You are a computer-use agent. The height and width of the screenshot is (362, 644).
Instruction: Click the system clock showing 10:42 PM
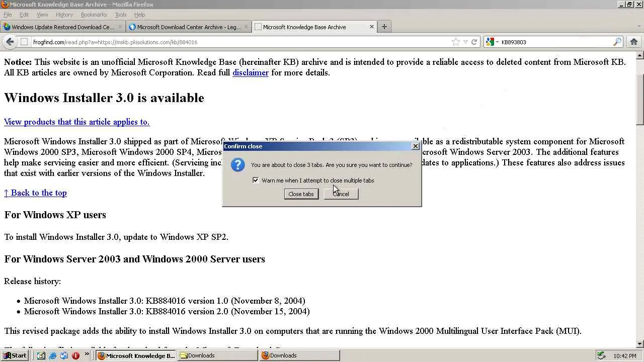[x=625, y=356]
